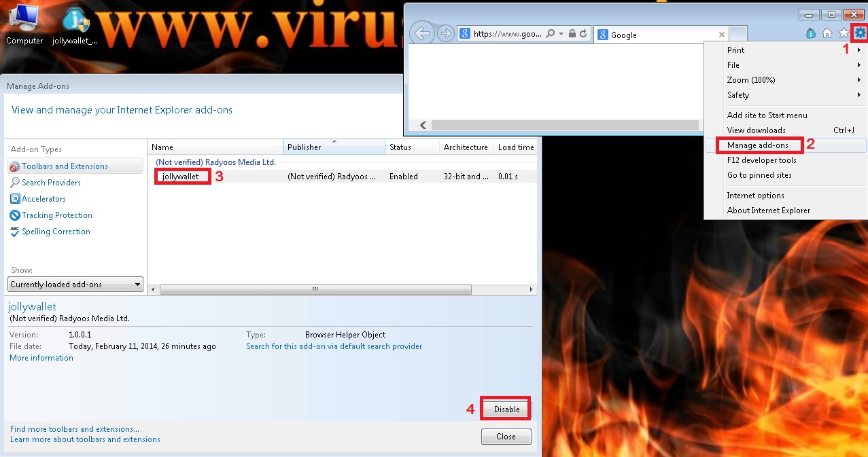868x457 pixels.
Task: Maximize the Internet Explorer window
Action: point(831,14)
